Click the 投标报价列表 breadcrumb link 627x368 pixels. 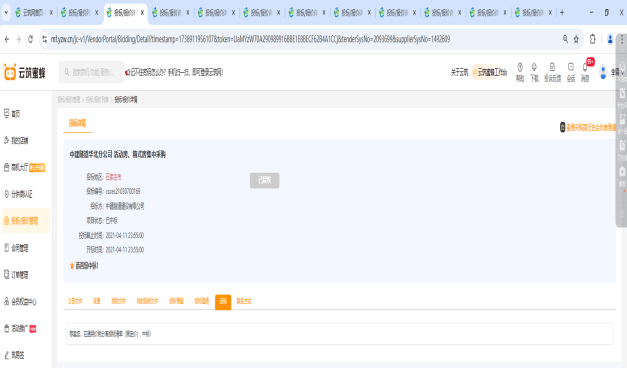(x=98, y=100)
